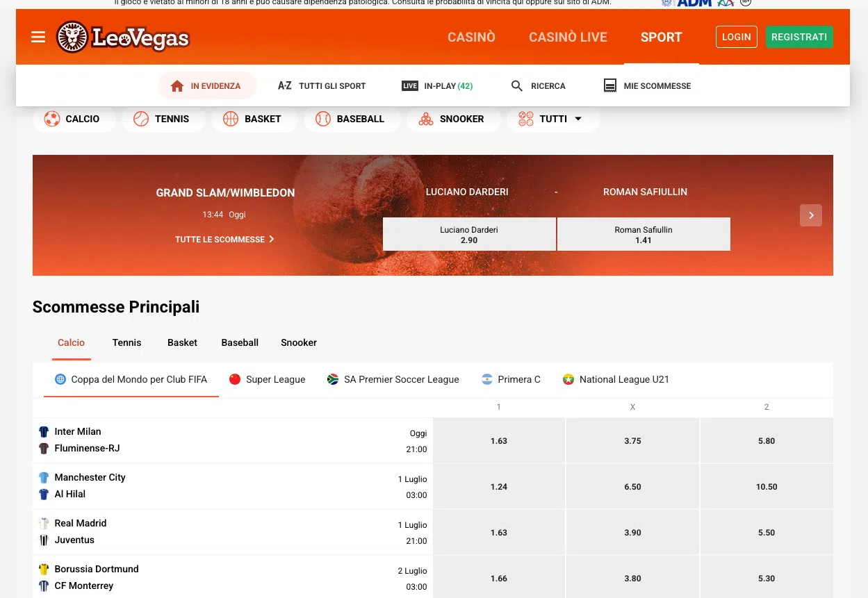Select the Basket tab under Scommesse Principali
Screen dimensions: 868x598
pyautogui.click(x=182, y=342)
